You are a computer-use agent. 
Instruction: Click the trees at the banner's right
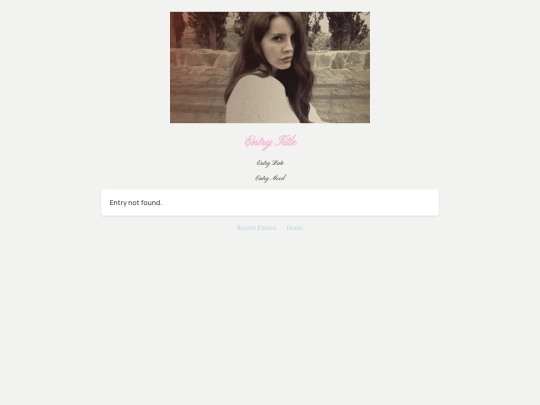tap(348, 29)
